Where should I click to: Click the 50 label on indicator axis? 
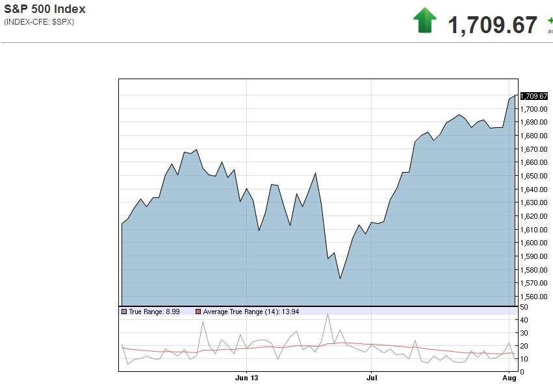coord(524,307)
